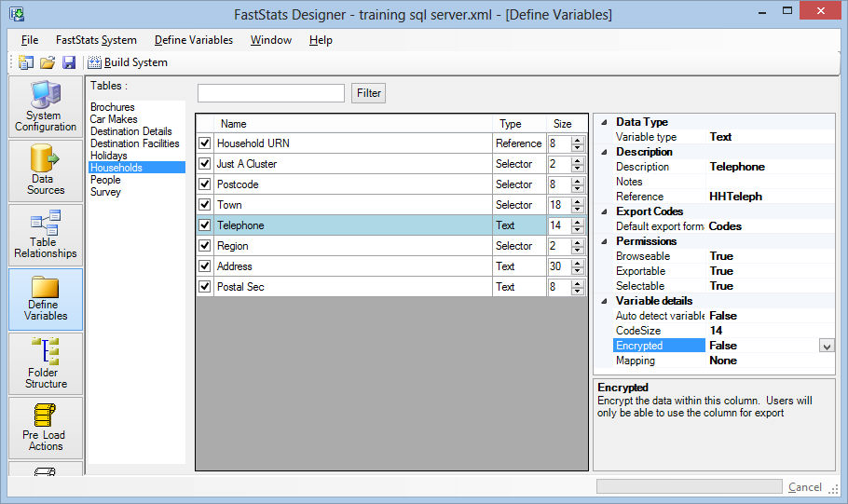Open the File menu

click(x=30, y=40)
